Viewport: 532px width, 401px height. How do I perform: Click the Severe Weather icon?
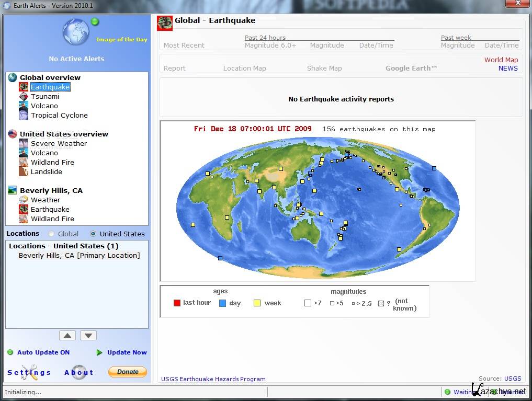pyautogui.click(x=24, y=144)
